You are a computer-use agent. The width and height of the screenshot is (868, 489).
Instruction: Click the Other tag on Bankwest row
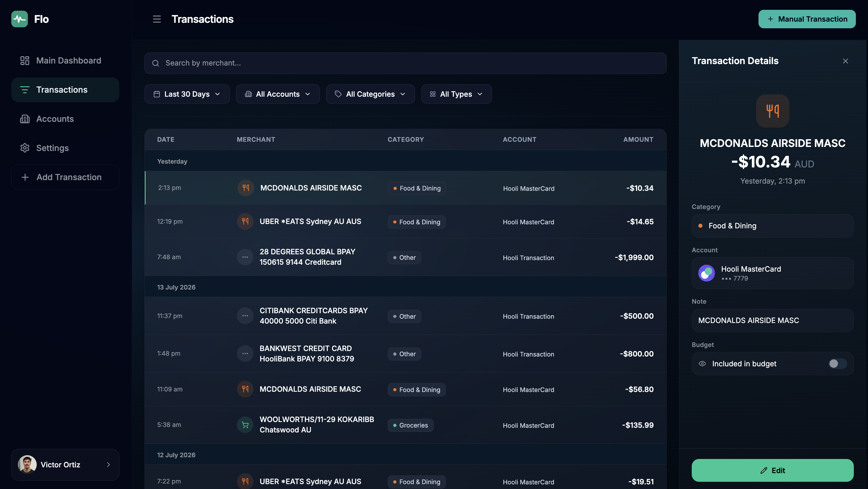(x=404, y=354)
